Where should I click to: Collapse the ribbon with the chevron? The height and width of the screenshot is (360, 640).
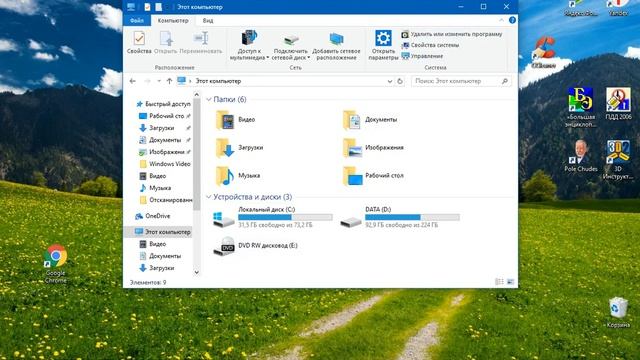[x=501, y=20]
